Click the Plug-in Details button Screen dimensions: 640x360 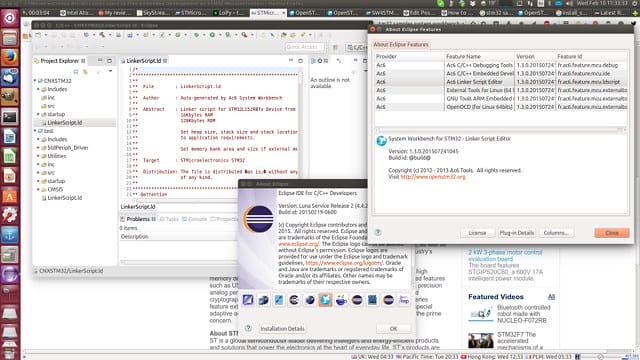tap(516, 233)
